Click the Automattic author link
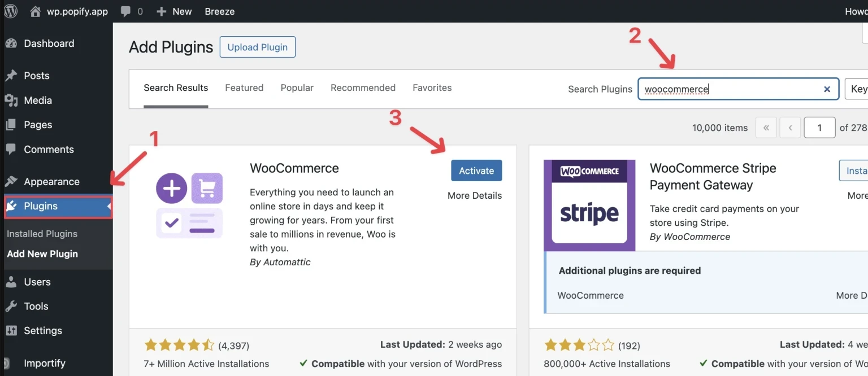The height and width of the screenshot is (376, 868). [x=287, y=262]
